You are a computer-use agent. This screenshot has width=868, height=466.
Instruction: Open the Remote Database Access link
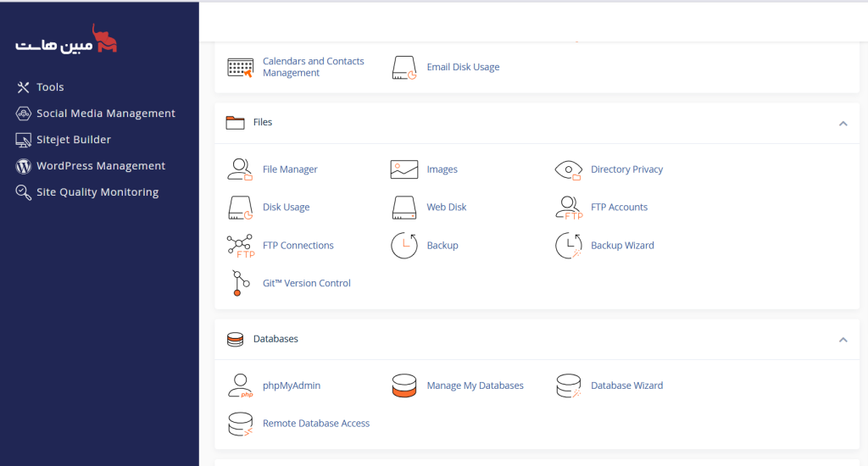(x=316, y=424)
